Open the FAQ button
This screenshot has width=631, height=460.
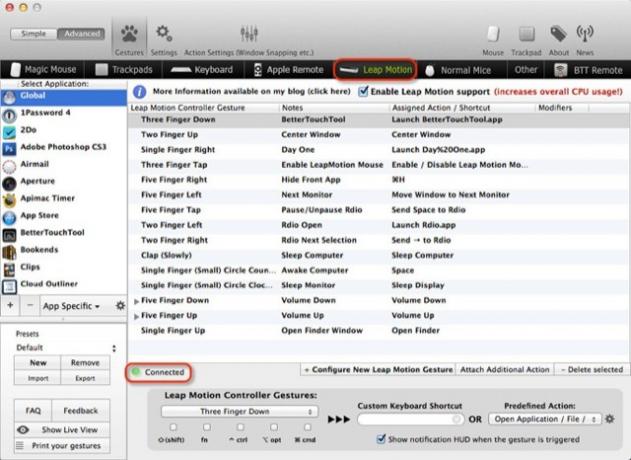tap(33, 410)
